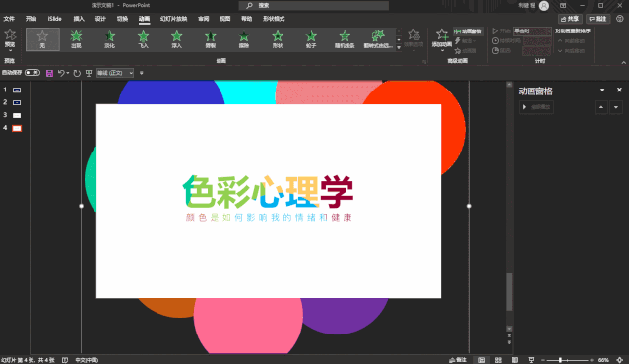The image size is (629, 364).
Task: Click the Animation Pane move up arrow
Action: (600, 107)
